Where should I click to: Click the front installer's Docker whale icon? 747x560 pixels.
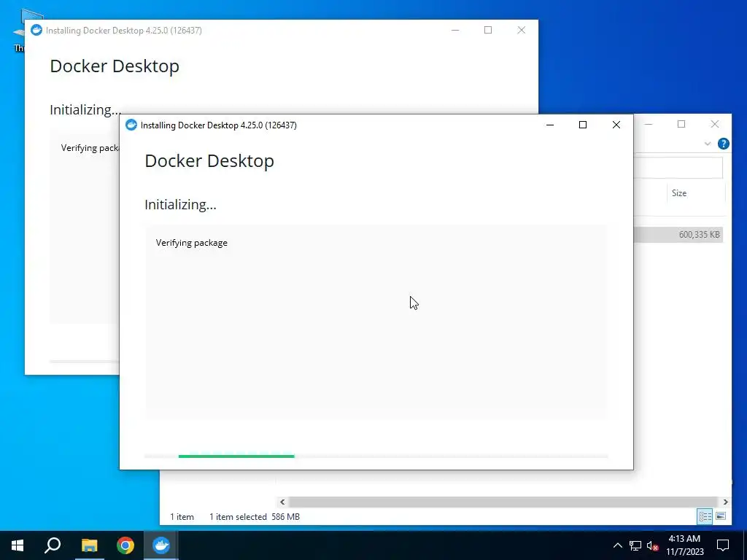[x=131, y=125]
